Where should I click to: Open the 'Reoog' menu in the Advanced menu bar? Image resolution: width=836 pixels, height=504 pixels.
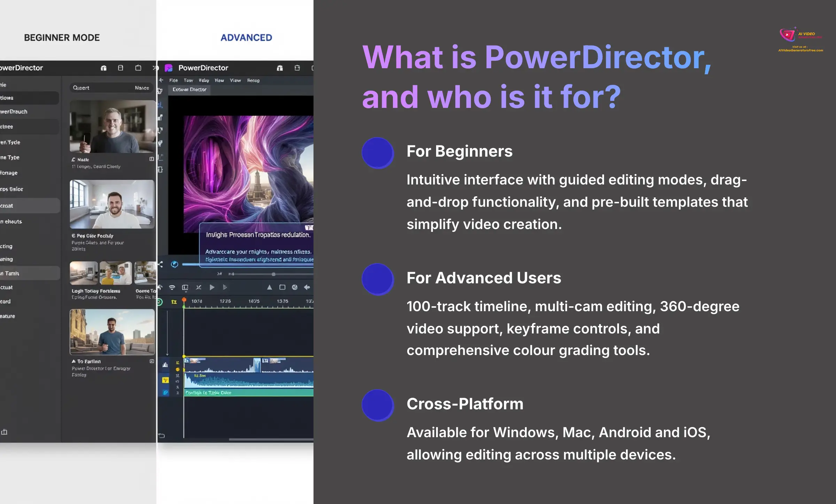pyautogui.click(x=253, y=80)
